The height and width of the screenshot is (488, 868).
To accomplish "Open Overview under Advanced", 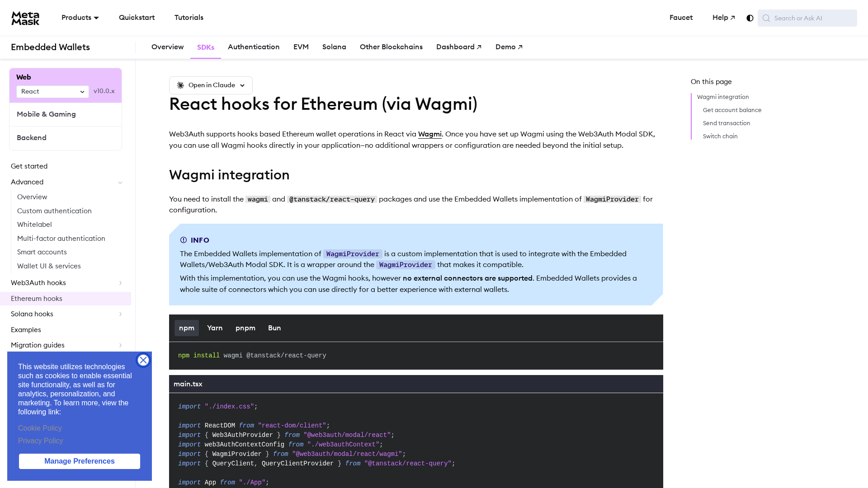I will [32, 197].
